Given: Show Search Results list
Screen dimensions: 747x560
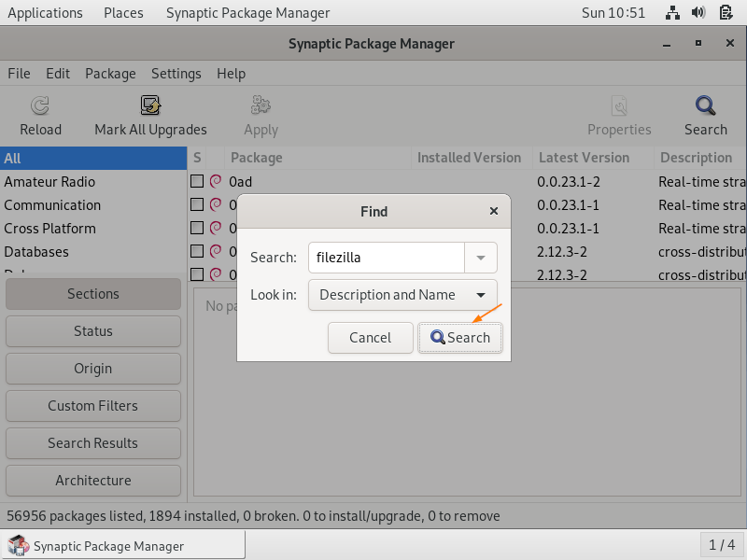Looking at the screenshot, I should 93,442.
